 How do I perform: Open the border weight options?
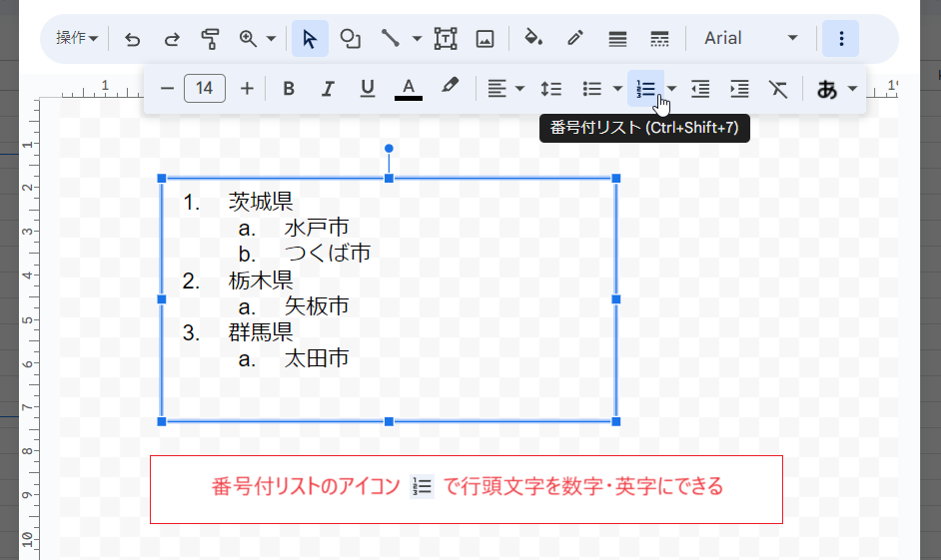pos(617,39)
